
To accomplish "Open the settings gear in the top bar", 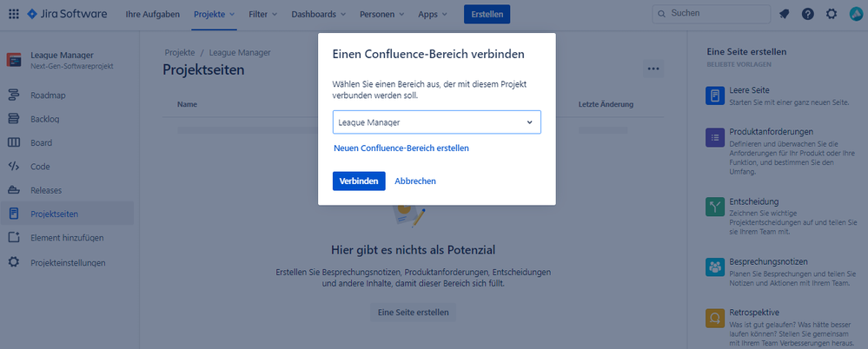I will [x=832, y=15].
